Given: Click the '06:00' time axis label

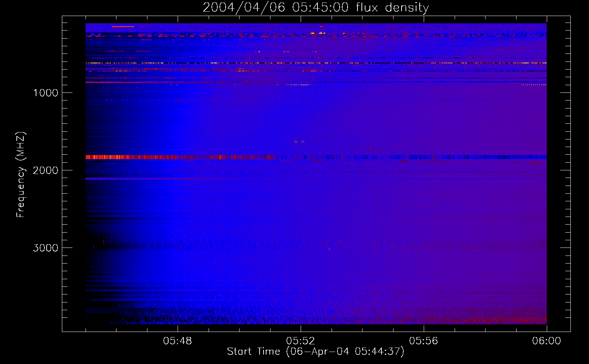Looking at the screenshot, I should click(x=546, y=341).
